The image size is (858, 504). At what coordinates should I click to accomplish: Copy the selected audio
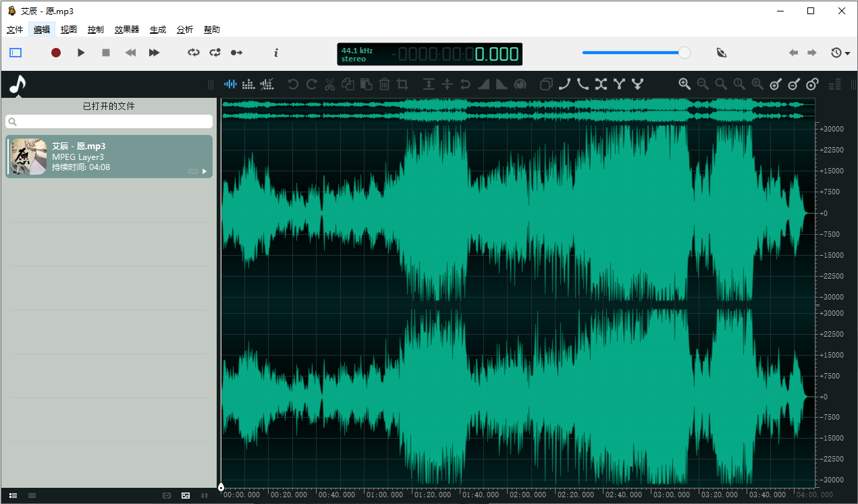pos(348,84)
